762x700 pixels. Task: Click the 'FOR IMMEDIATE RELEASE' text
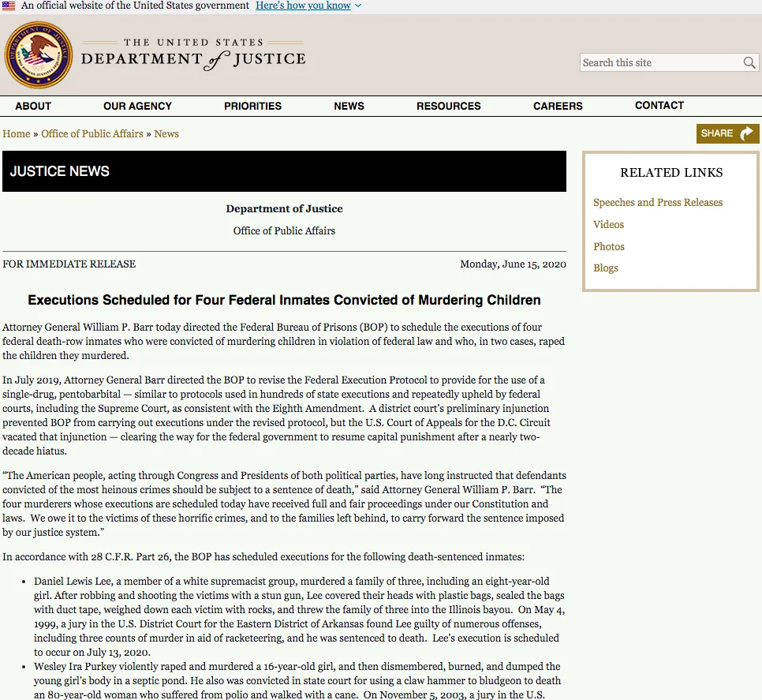[69, 264]
